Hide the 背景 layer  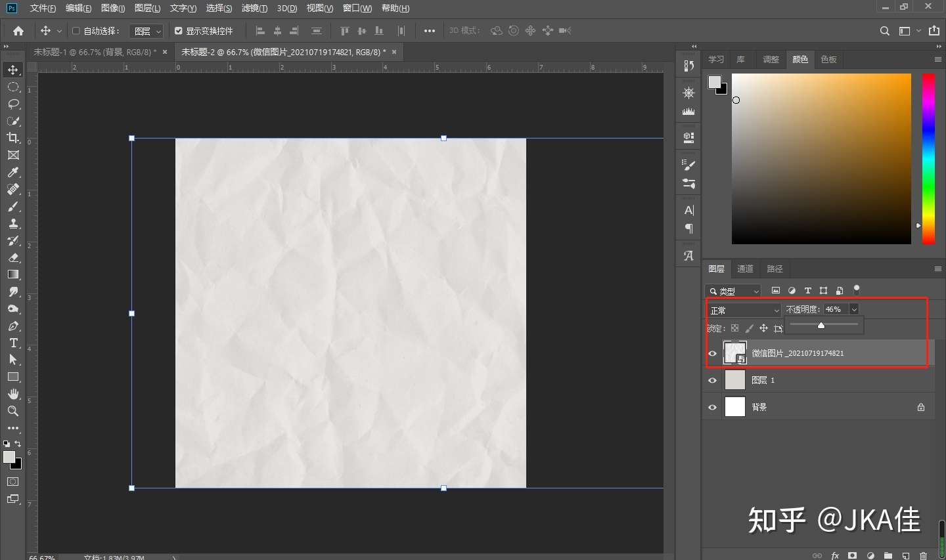pyautogui.click(x=712, y=407)
